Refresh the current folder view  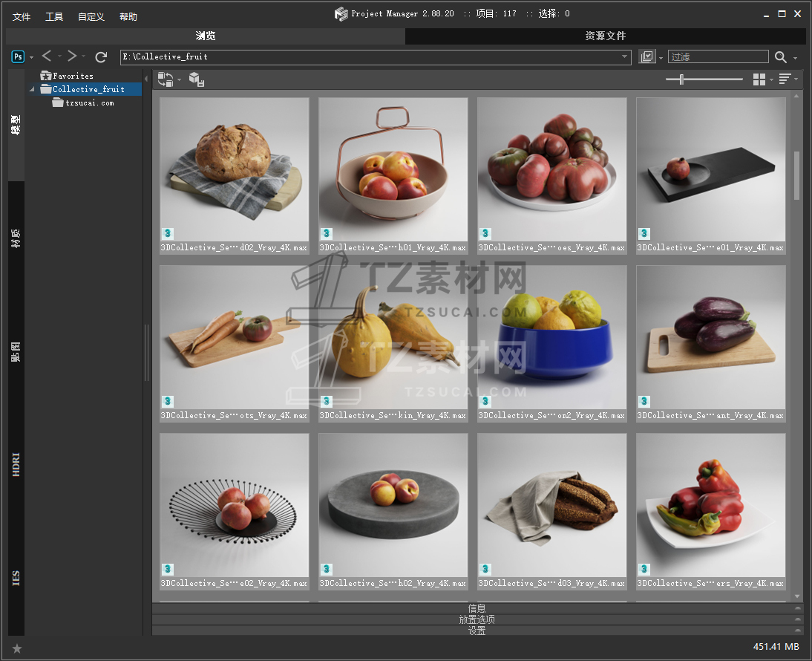(x=101, y=56)
